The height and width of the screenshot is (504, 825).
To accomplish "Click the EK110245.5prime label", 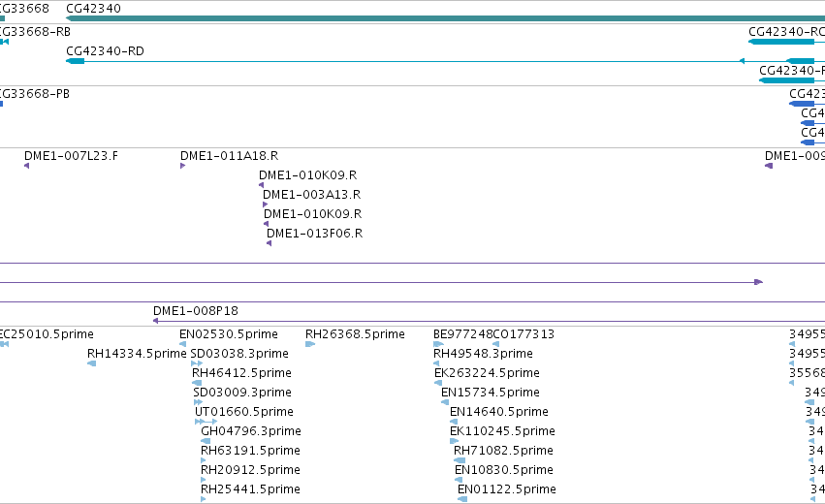I will click(502, 431).
